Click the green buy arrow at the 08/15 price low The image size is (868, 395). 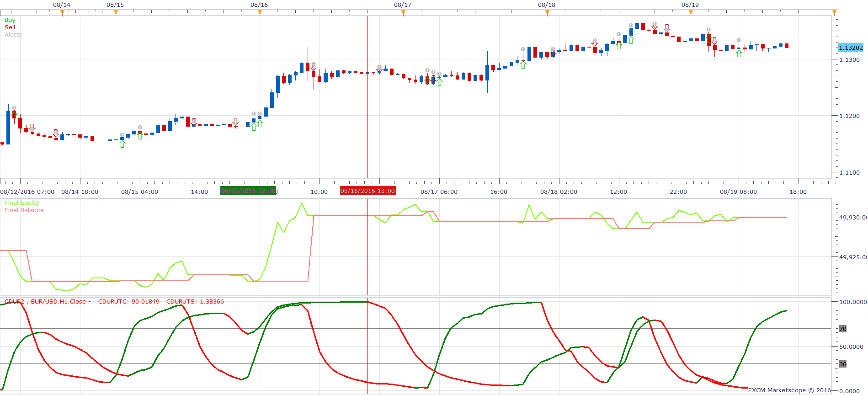click(x=122, y=144)
